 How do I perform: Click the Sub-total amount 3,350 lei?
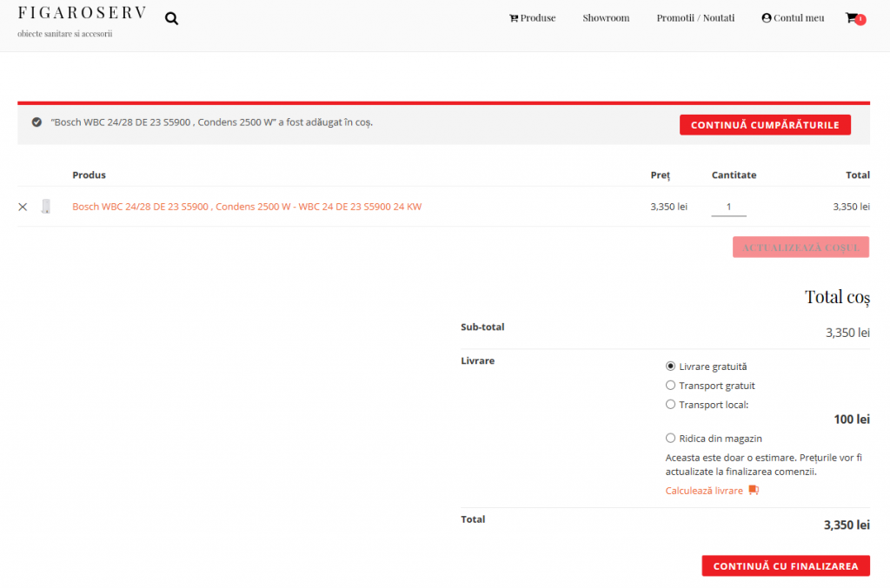pos(847,333)
